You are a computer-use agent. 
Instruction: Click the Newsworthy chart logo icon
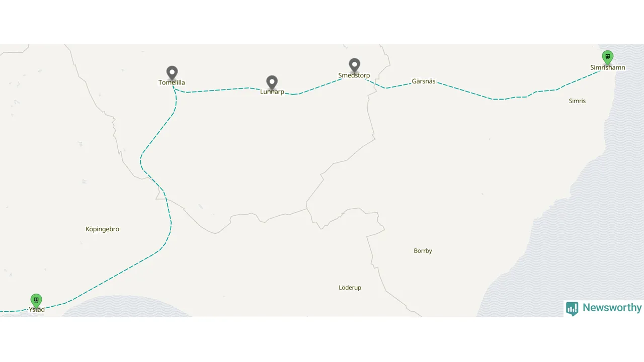(572, 308)
